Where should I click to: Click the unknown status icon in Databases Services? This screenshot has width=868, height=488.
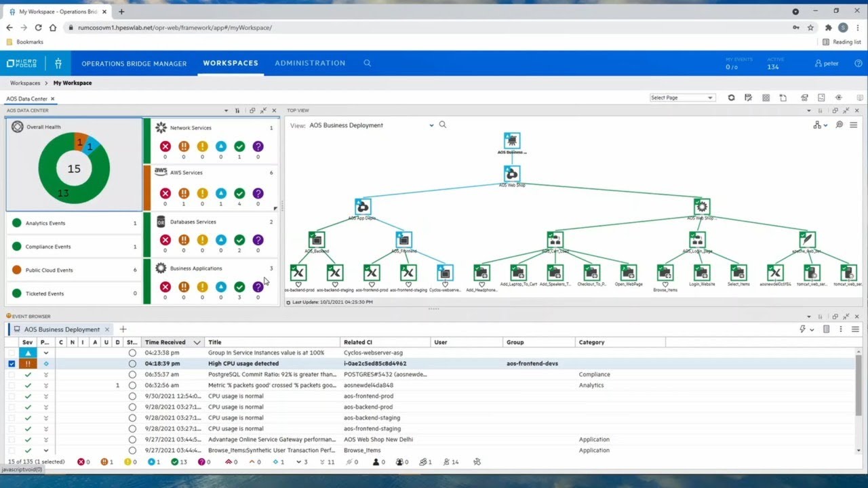click(258, 240)
